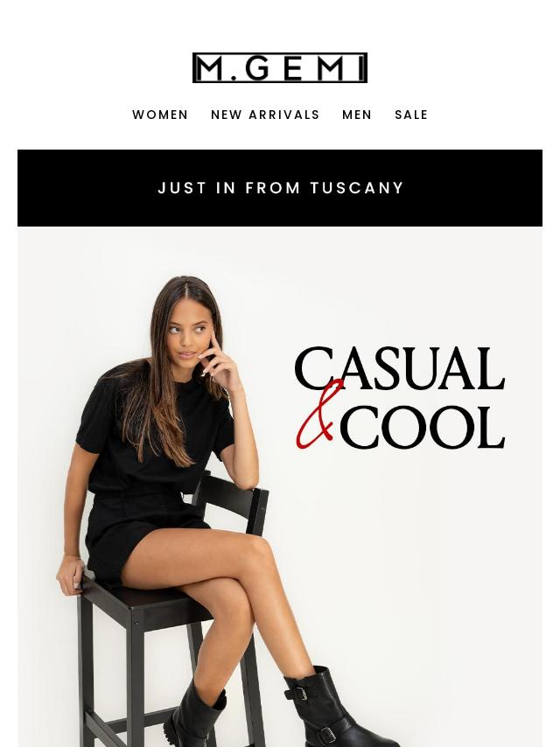This screenshot has height=747, width=560.
Task: Click the model's black shorts
Action: pyautogui.click(x=138, y=534)
